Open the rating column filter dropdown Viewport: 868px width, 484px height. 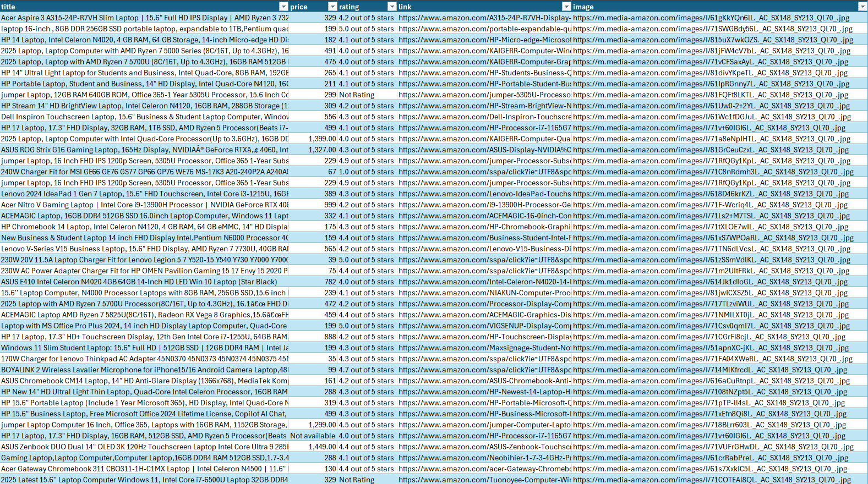tap(392, 7)
